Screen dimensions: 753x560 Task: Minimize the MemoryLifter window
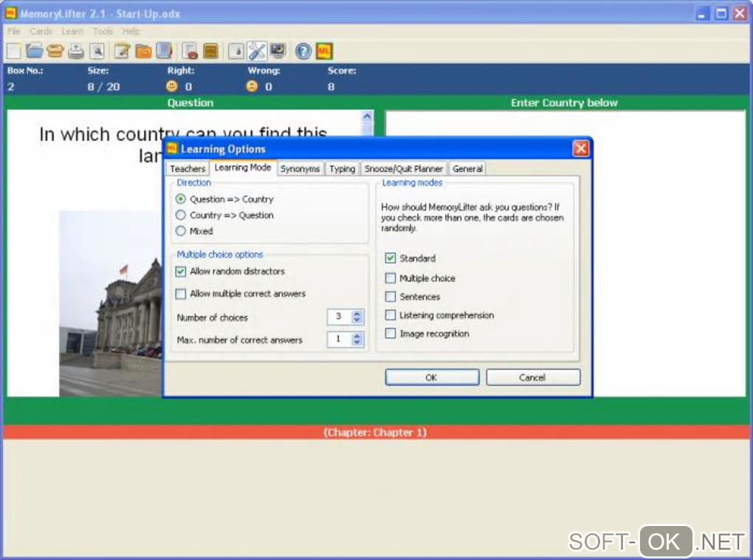click(701, 13)
